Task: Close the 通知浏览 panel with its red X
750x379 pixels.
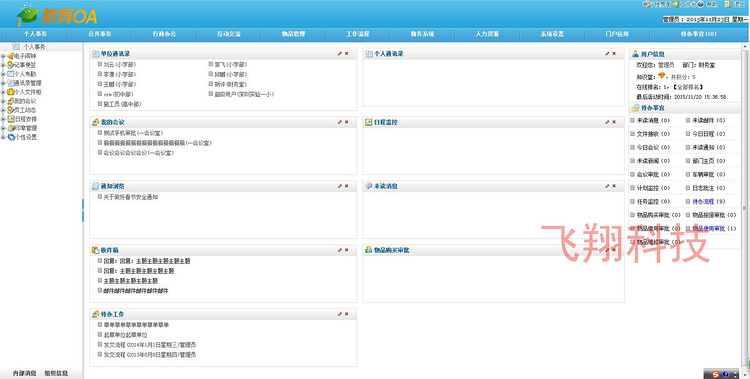Action: click(346, 186)
